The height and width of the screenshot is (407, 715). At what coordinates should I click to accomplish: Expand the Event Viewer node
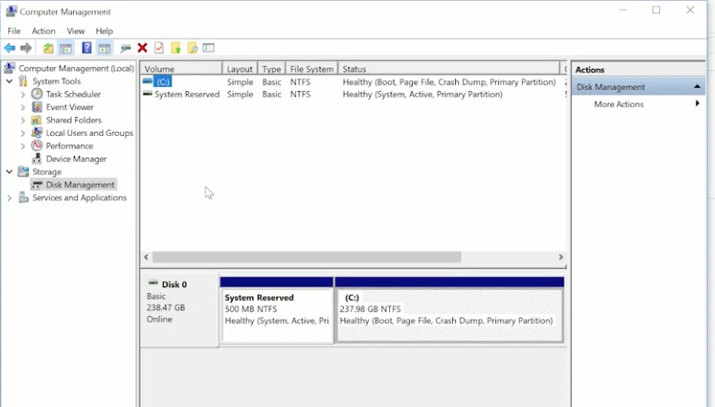point(23,107)
